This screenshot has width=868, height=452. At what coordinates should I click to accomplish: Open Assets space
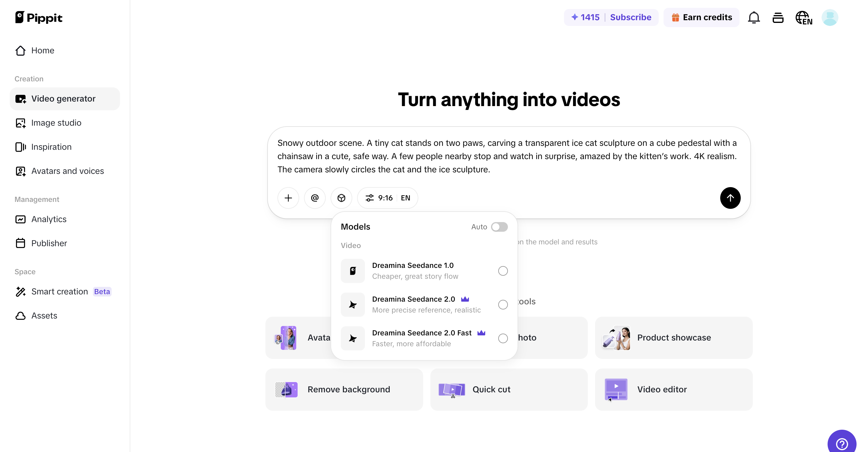pyautogui.click(x=65, y=316)
